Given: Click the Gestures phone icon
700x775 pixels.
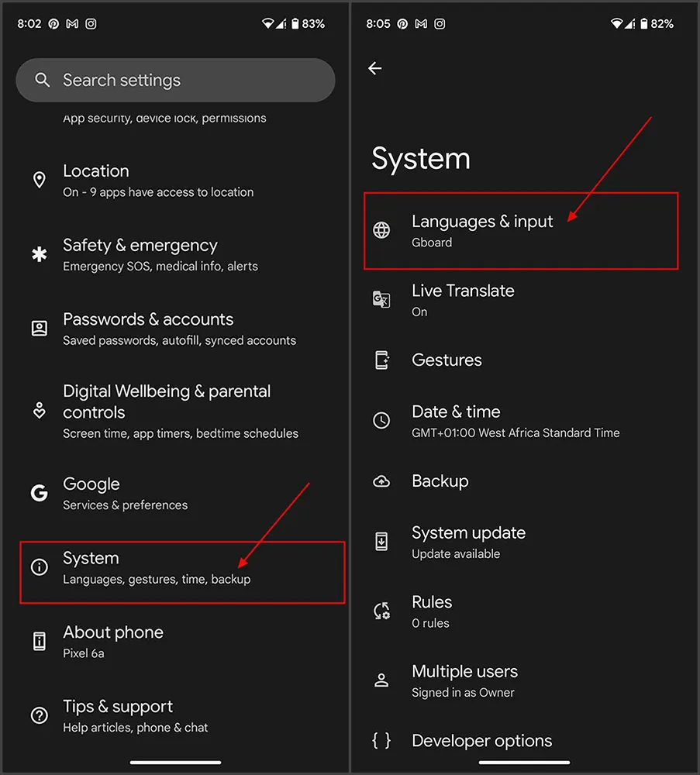Looking at the screenshot, I should point(381,360).
